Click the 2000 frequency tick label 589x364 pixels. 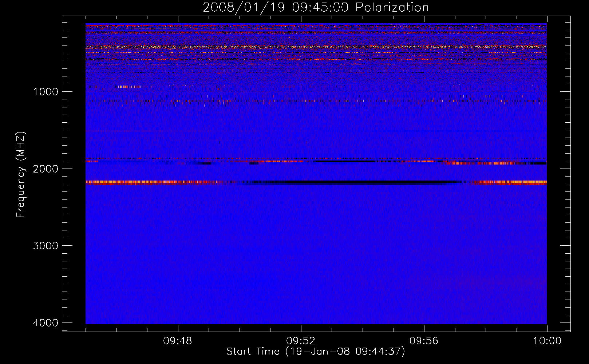[x=46, y=169]
